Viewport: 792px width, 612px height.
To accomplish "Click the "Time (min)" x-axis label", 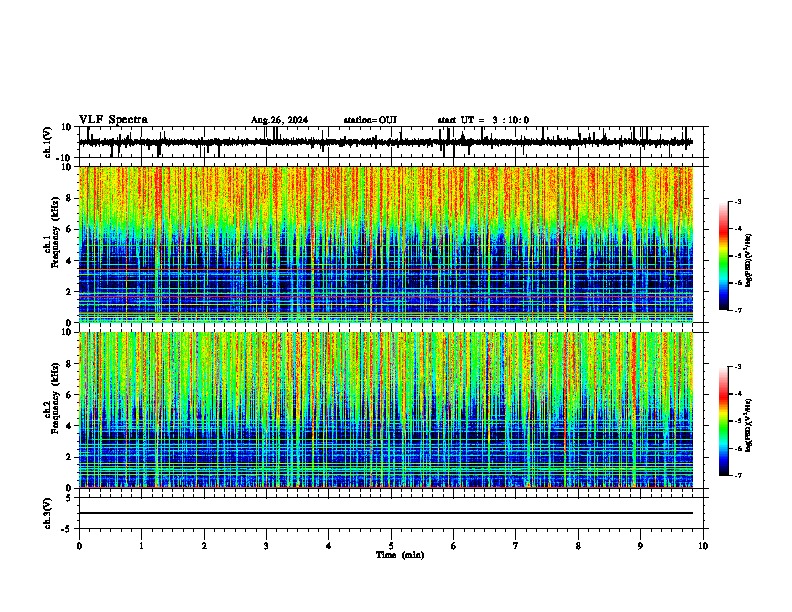I will click(x=400, y=555).
